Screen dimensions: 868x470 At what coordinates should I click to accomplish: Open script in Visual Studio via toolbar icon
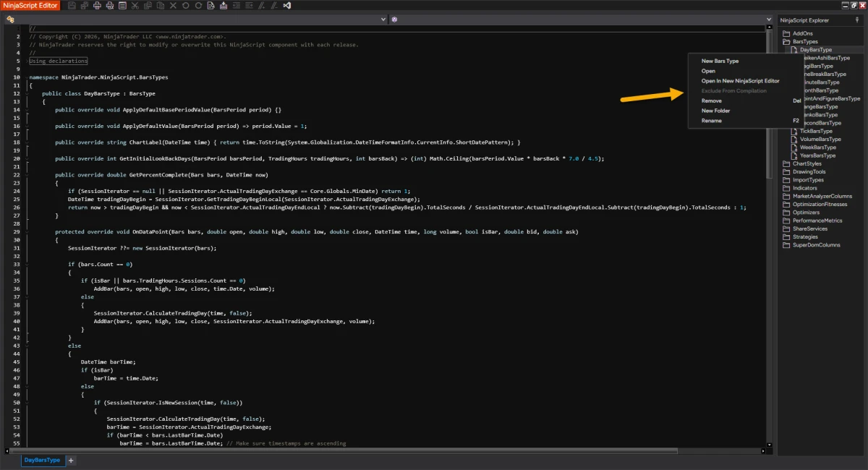tap(287, 5)
